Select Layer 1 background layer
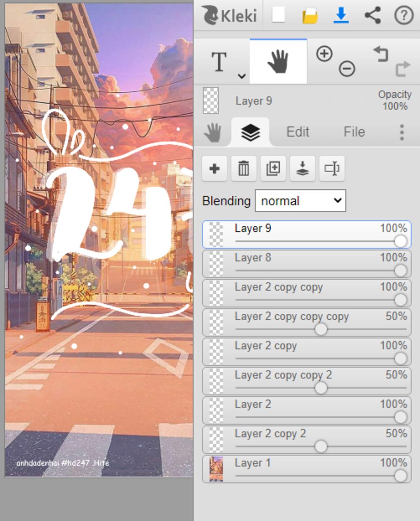Image resolution: width=420 pixels, height=521 pixels. point(306,469)
